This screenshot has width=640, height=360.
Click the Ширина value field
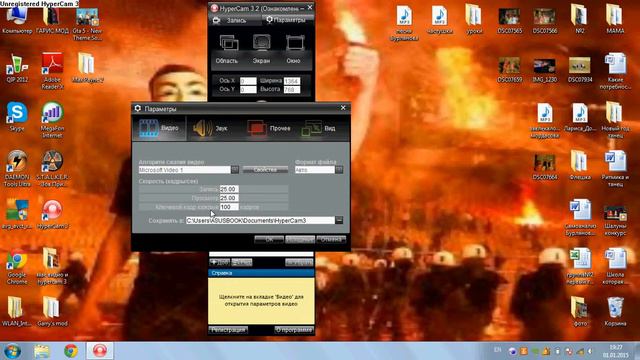click(292, 81)
